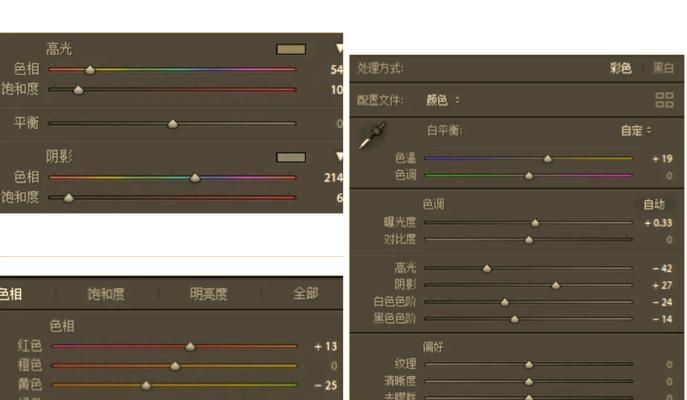
Task: Click the shadows 饱和度 slider handle
Action: click(69, 198)
